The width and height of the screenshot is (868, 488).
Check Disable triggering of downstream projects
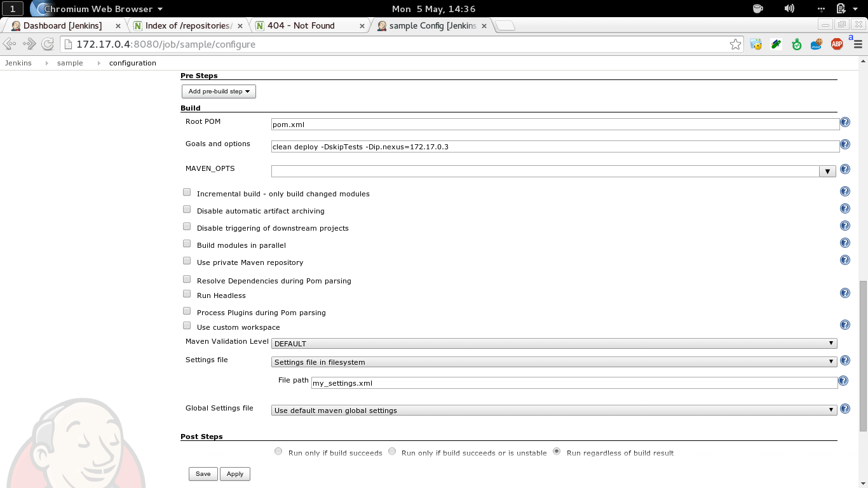coord(187,226)
